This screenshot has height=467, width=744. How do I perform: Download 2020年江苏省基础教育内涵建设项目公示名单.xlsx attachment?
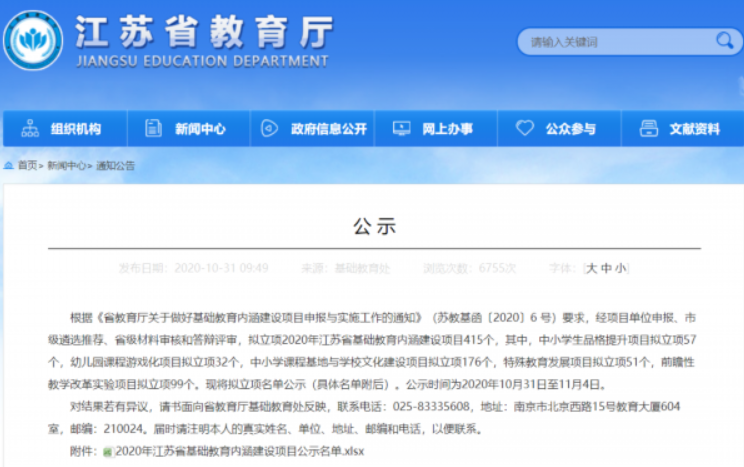tap(238, 452)
